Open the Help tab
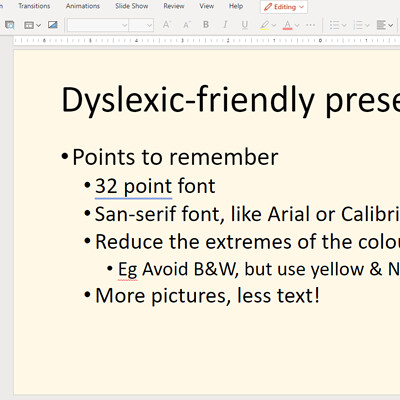 click(236, 6)
